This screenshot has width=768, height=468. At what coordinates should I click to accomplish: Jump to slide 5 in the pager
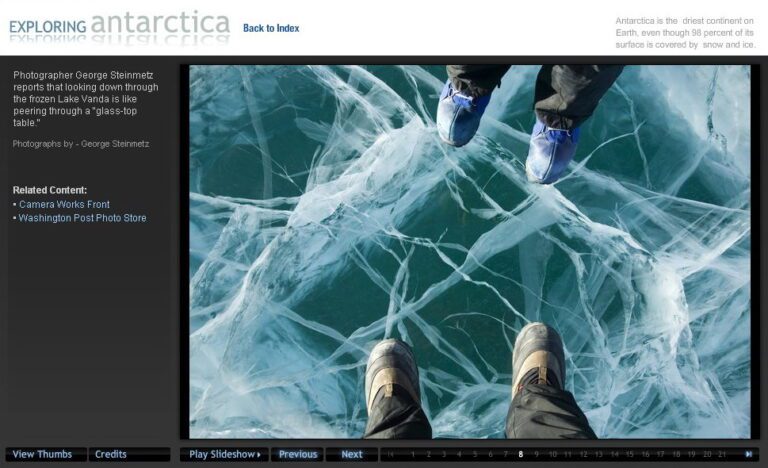(474, 454)
